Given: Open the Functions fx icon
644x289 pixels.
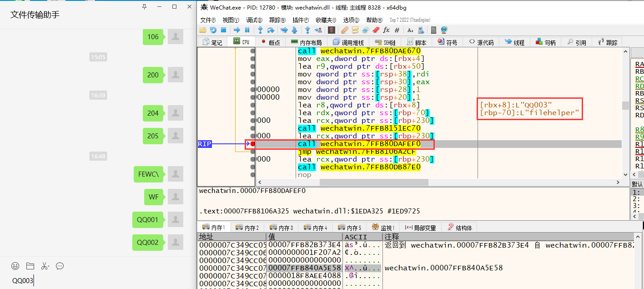Looking at the screenshot, I should click(x=387, y=30).
